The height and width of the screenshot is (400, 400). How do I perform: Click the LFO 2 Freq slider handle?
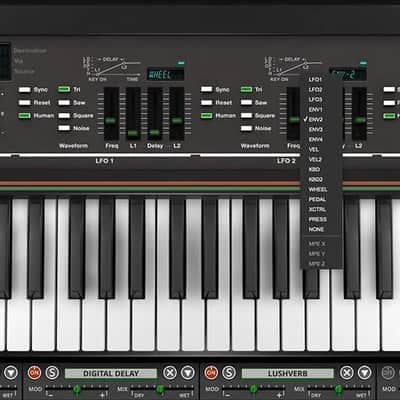click(x=294, y=119)
